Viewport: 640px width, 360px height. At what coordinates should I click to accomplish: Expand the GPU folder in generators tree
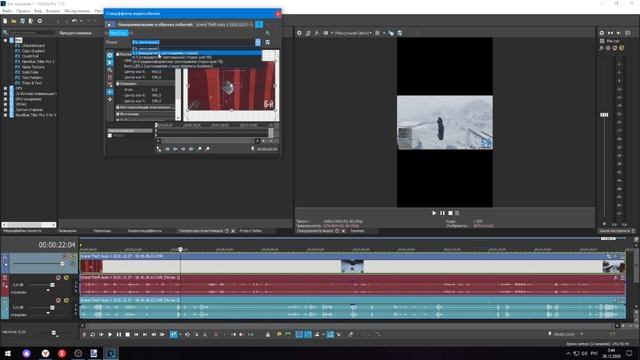click(x=5, y=99)
